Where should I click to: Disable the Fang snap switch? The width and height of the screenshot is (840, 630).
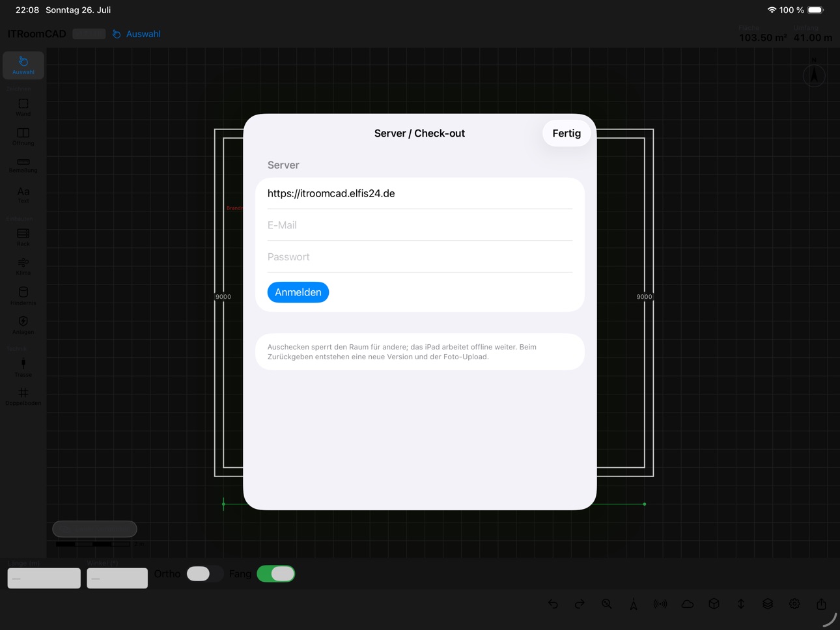276,573
